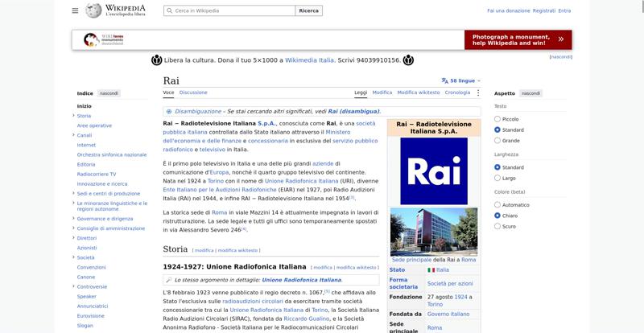Click the Torino link in the intro paragraph
644x333 pixels.
[216, 181]
